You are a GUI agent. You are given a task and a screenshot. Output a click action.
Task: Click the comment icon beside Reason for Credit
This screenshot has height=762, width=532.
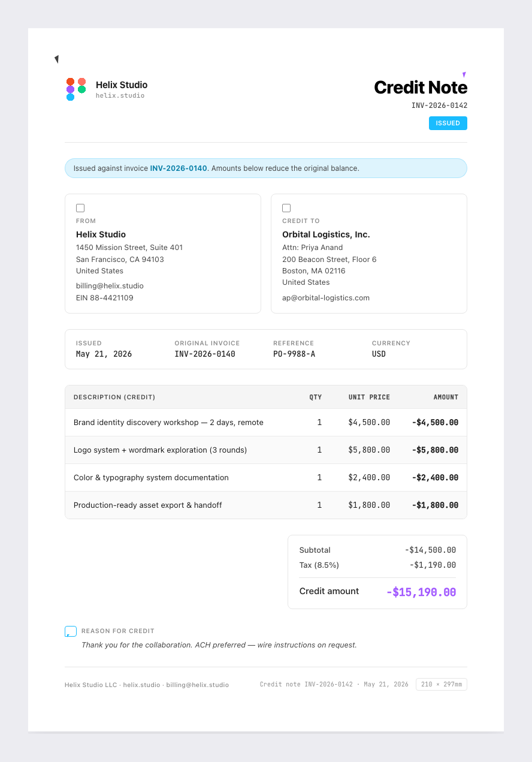pos(71,631)
